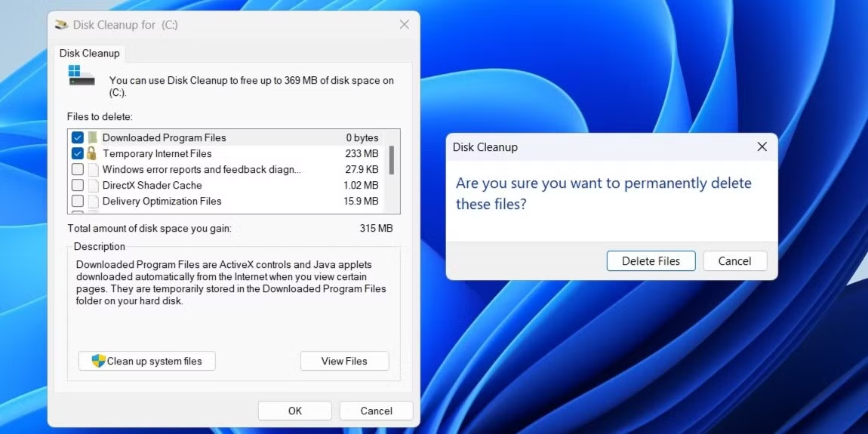Select the Disk Cleanup tab
This screenshot has width=868, height=434.
90,54
